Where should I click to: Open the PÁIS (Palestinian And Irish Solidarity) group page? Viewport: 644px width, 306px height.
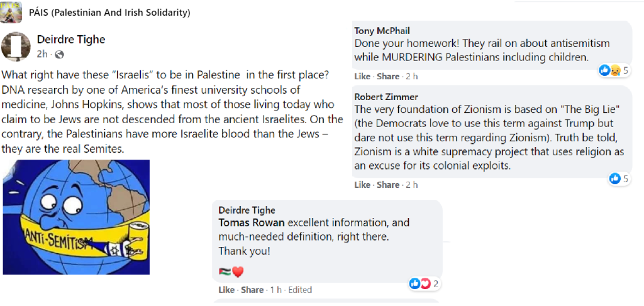pyautogui.click(x=109, y=13)
